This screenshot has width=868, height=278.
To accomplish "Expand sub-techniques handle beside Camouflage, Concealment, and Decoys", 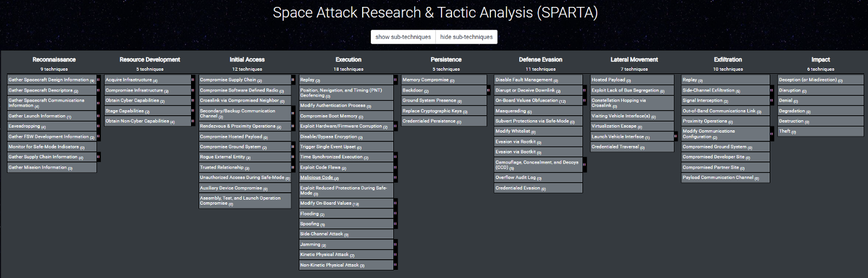I will [x=584, y=165].
